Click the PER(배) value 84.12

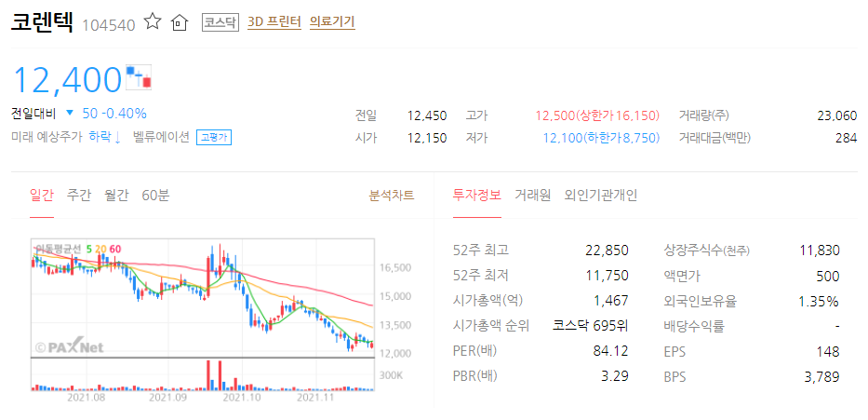tap(610, 351)
